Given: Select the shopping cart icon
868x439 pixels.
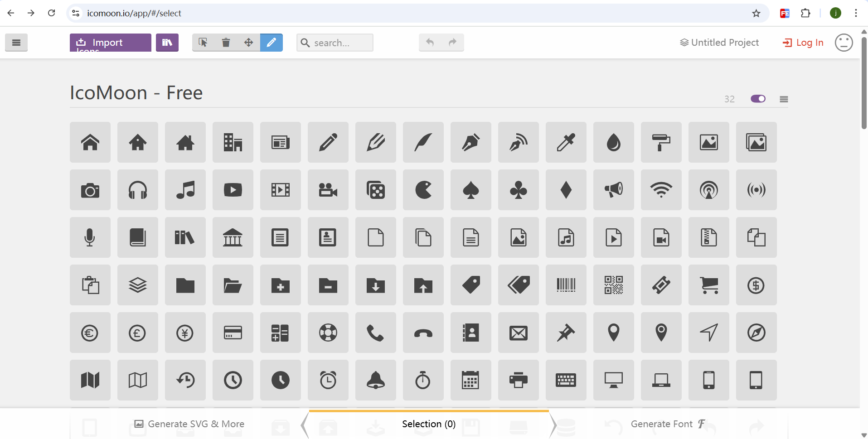Looking at the screenshot, I should click(x=708, y=285).
